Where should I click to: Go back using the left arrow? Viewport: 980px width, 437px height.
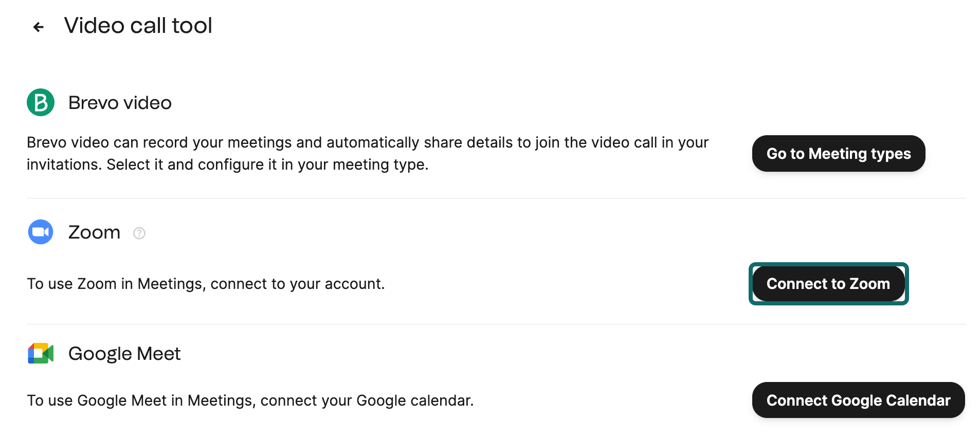(39, 27)
